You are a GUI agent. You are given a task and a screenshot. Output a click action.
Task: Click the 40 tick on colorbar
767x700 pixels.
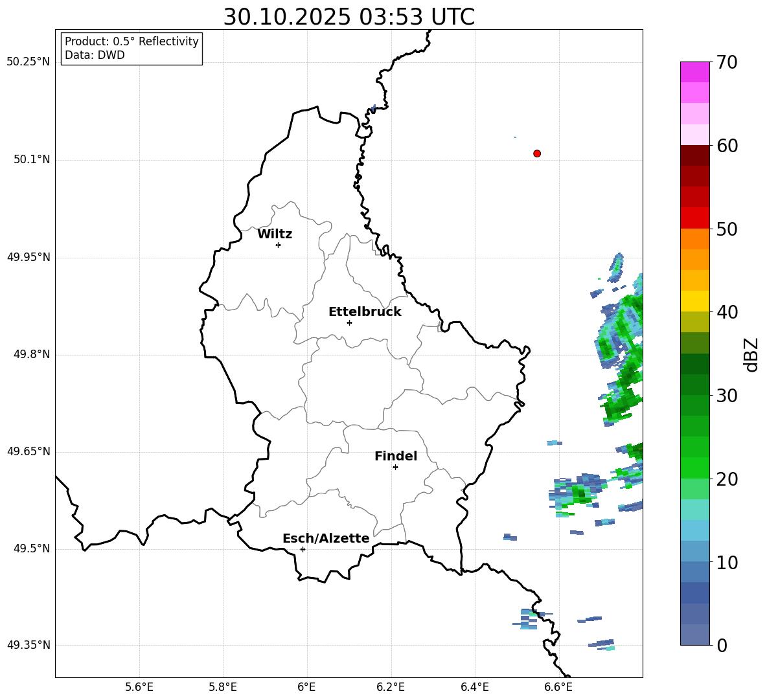click(727, 312)
